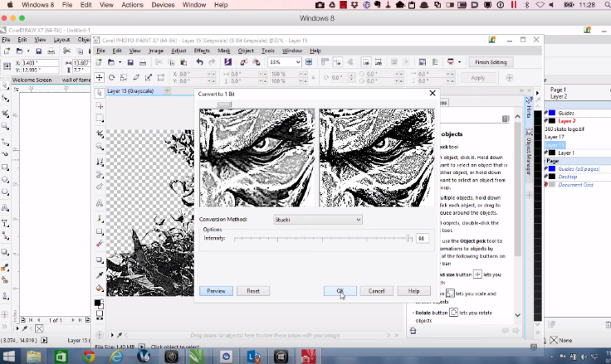The image size is (611, 364).
Task: Select the Paint brush tool in toolbox
Action: [x=100, y=218]
